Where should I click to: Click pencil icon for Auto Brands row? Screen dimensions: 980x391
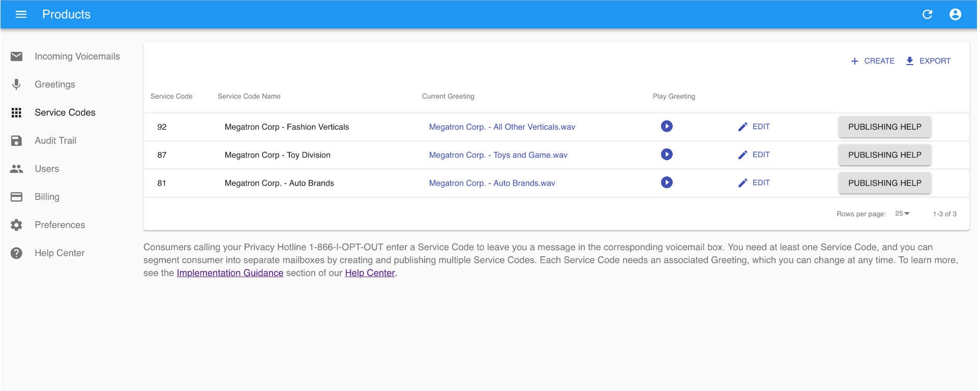[743, 183]
